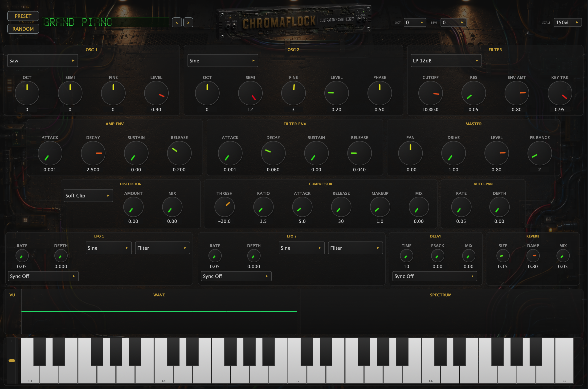Click the filter CUTOFF knob
The image size is (588, 389).
pyautogui.click(x=431, y=93)
